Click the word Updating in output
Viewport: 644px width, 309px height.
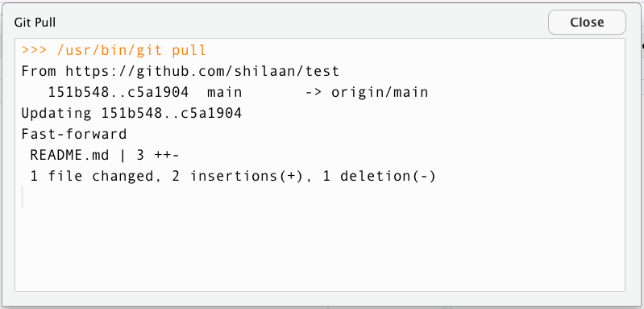pyautogui.click(x=56, y=114)
